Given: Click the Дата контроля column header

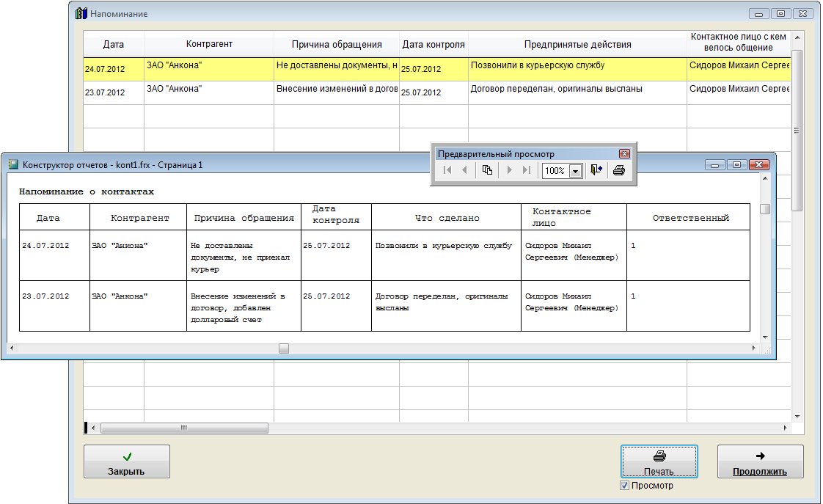Looking at the screenshot, I should click(434, 44).
